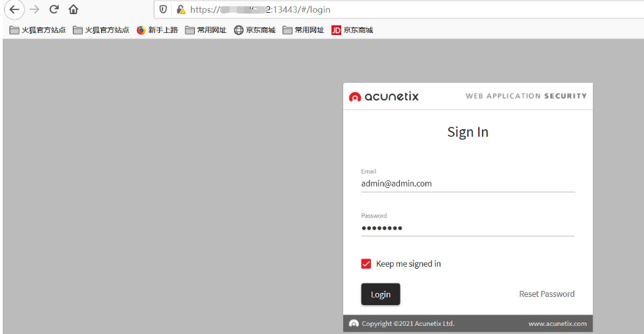Image resolution: width=644 pixels, height=334 pixels.
Task: Click the padlock warning security icon
Action: pos(181,9)
